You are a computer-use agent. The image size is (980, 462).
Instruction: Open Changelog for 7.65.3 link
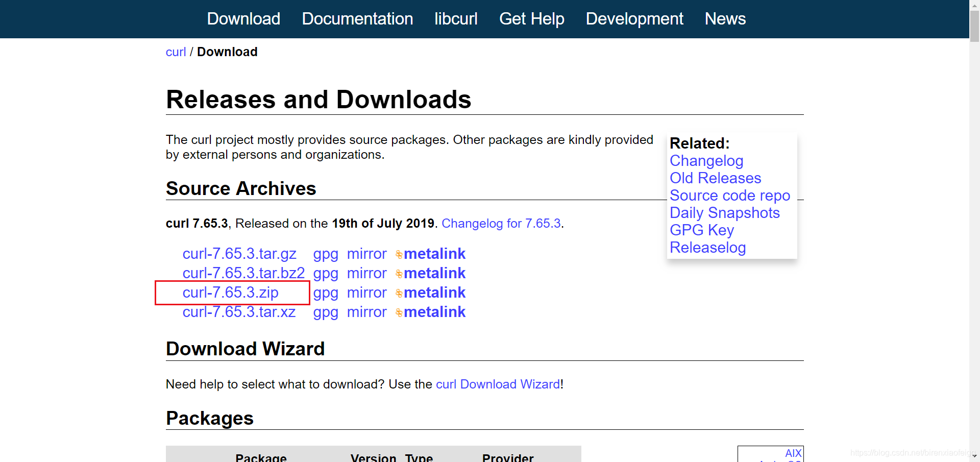coord(501,224)
